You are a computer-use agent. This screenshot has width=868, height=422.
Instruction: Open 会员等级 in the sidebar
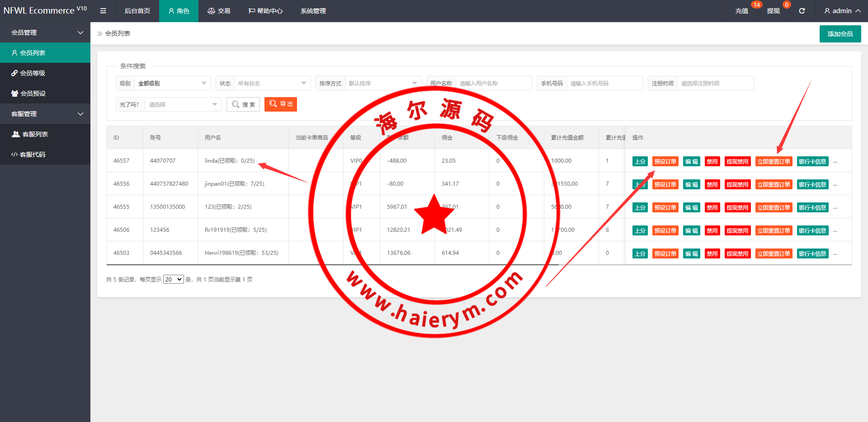(33, 73)
